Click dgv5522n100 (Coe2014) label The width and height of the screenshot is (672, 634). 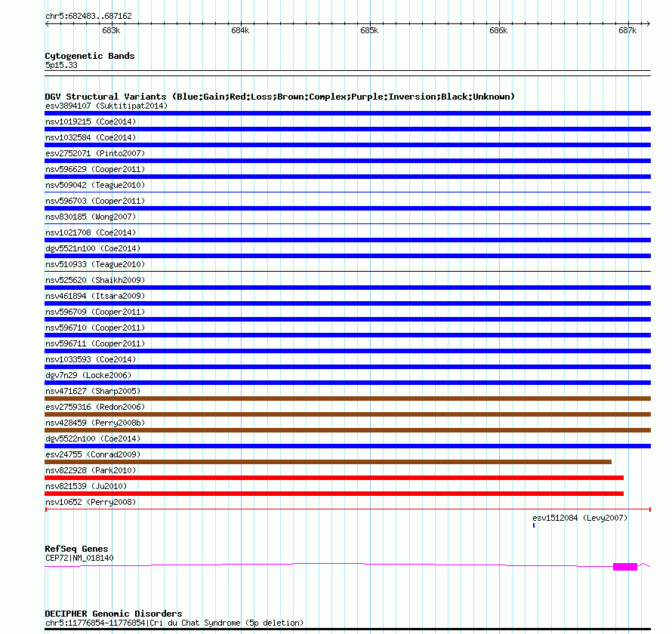(x=93, y=439)
